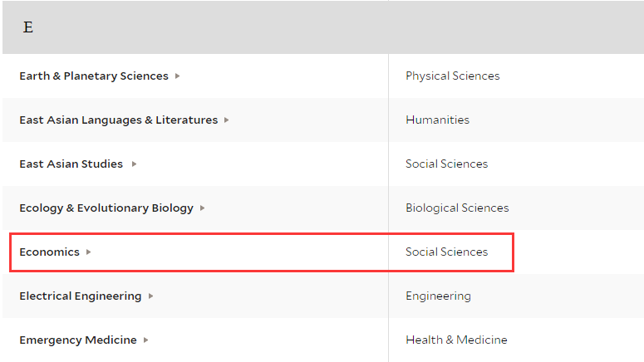Open East Asian Languages & Literatures

point(118,120)
